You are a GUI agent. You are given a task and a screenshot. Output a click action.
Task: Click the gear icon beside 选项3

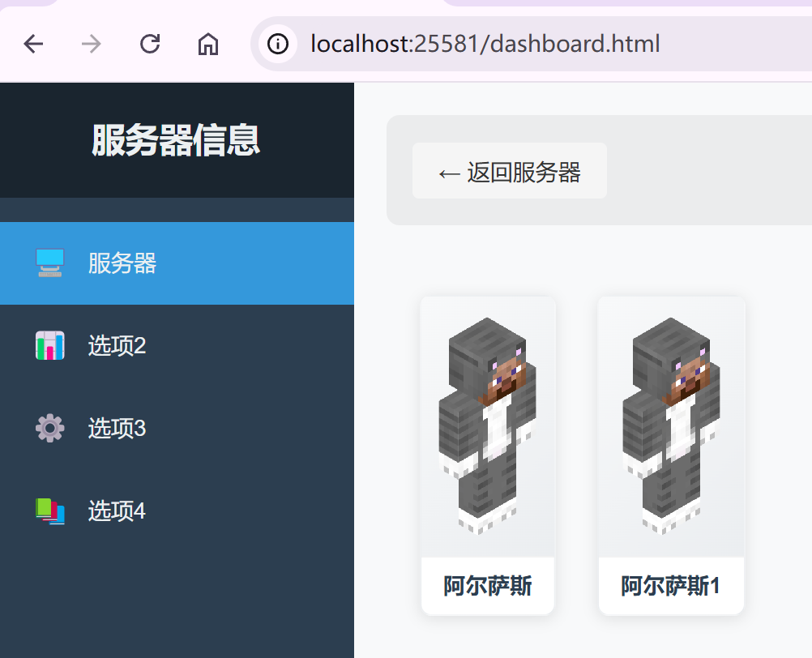click(x=49, y=428)
